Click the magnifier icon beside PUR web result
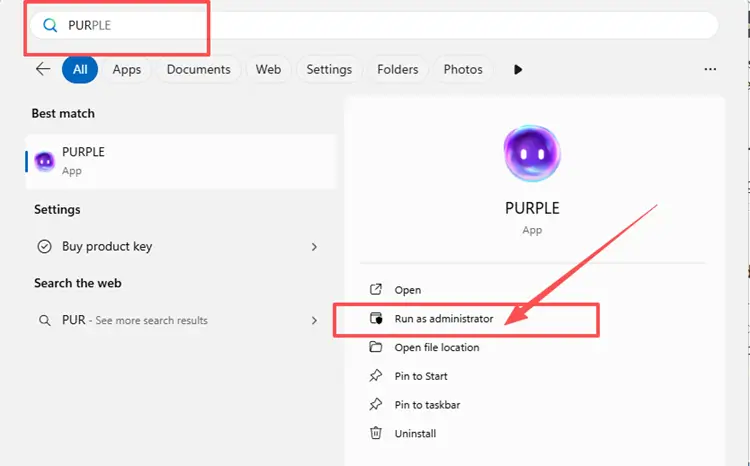This screenshot has height=466, width=750. [x=44, y=321]
